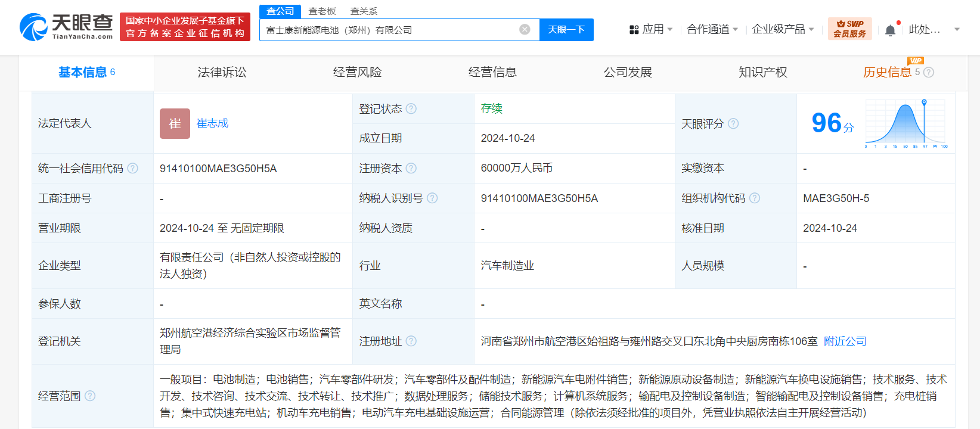This screenshot has width=980, height=429.
Task: Switch to the 查关系 search tab
Action: click(364, 11)
